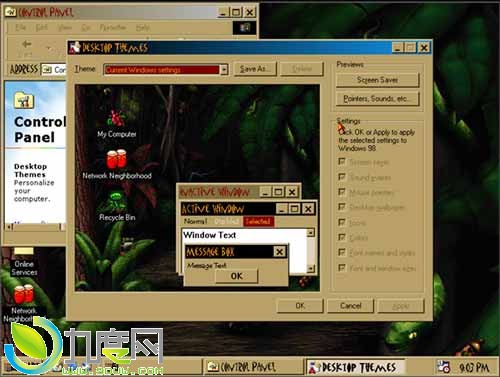Viewport: 500px width, 377px height.
Task: Open the Online Services desktop folder
Action: click(x=24, y=251)
